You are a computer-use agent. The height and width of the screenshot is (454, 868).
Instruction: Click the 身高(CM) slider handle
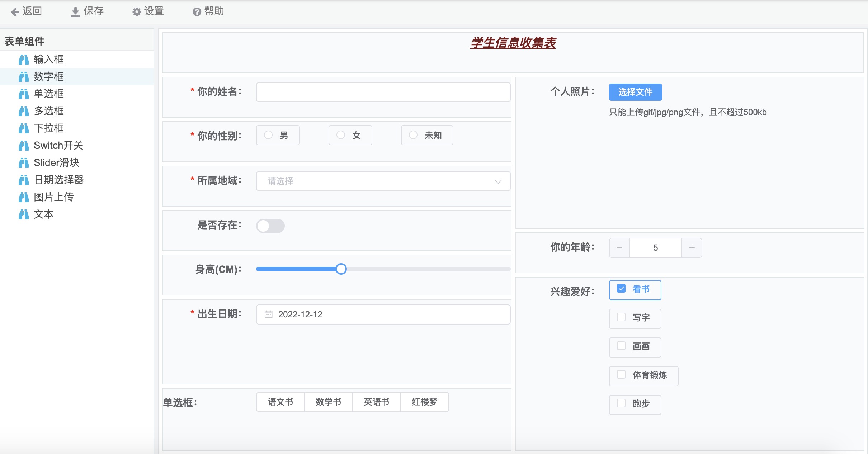[x=341, y=269]
